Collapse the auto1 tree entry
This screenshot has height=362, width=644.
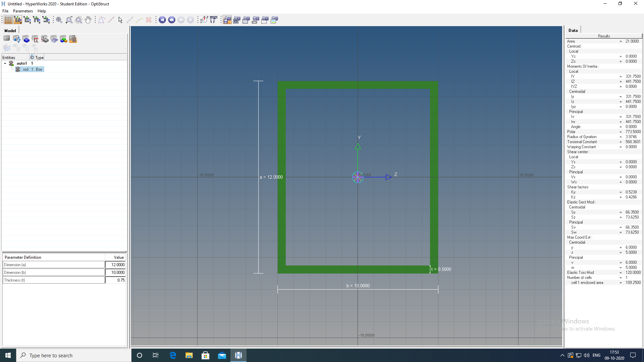5,63
